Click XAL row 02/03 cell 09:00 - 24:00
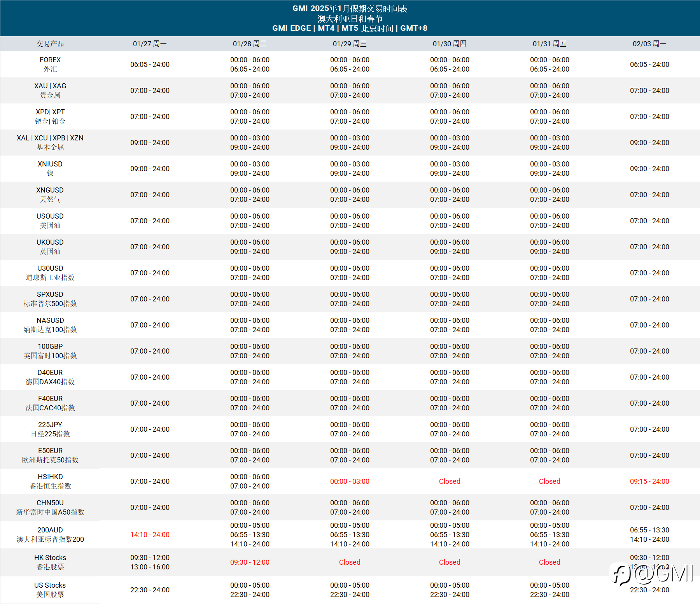 coord(649,143)
